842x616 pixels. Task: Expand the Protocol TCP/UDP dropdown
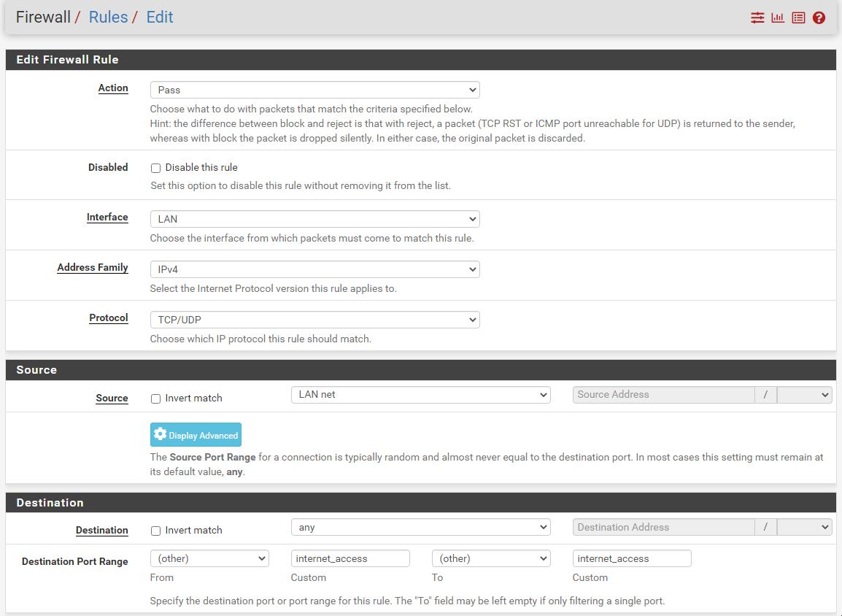coord(314,320)
